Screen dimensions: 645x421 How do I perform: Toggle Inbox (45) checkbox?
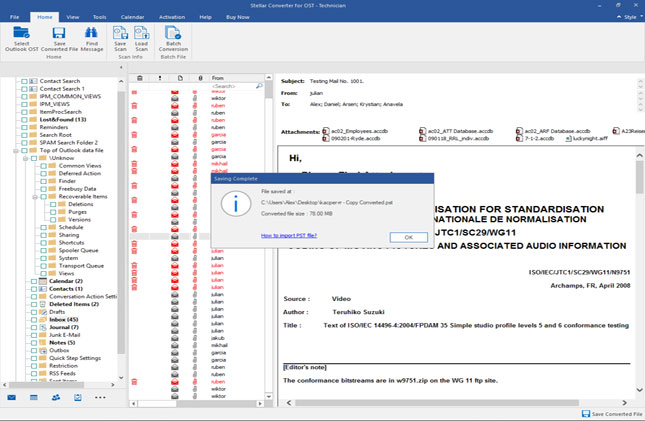coord(34,320)
